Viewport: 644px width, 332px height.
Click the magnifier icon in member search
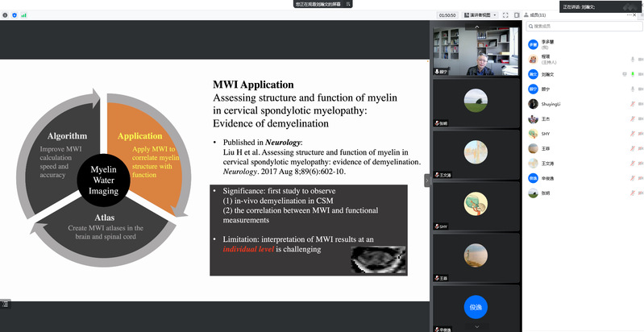tap(530, 27)
